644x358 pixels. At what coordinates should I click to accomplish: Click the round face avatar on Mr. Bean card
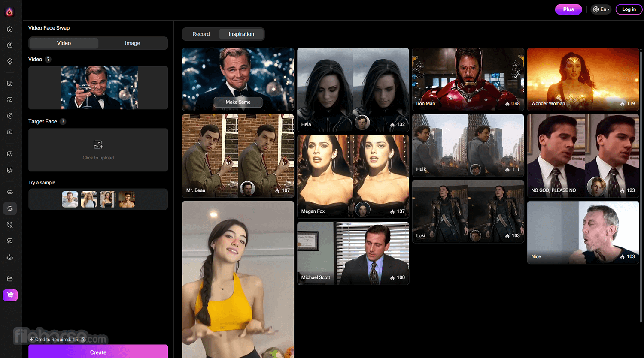click(247, 189)
